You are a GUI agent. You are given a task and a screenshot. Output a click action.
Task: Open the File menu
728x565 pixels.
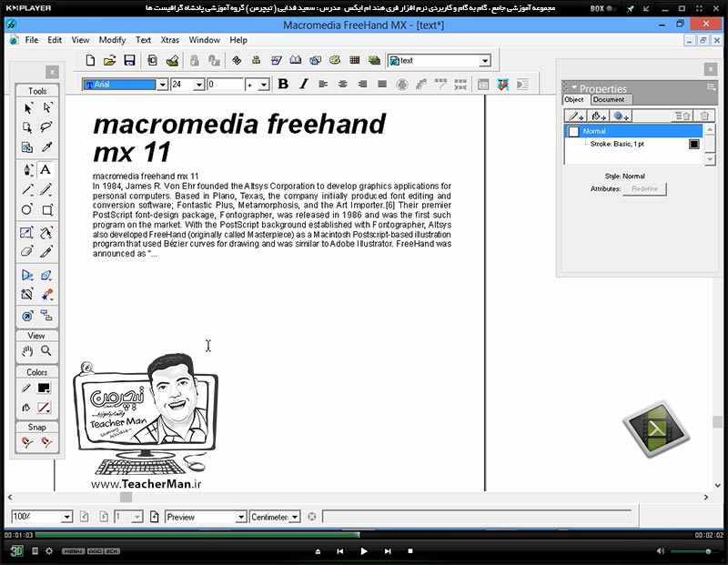[x=32, y=40]
